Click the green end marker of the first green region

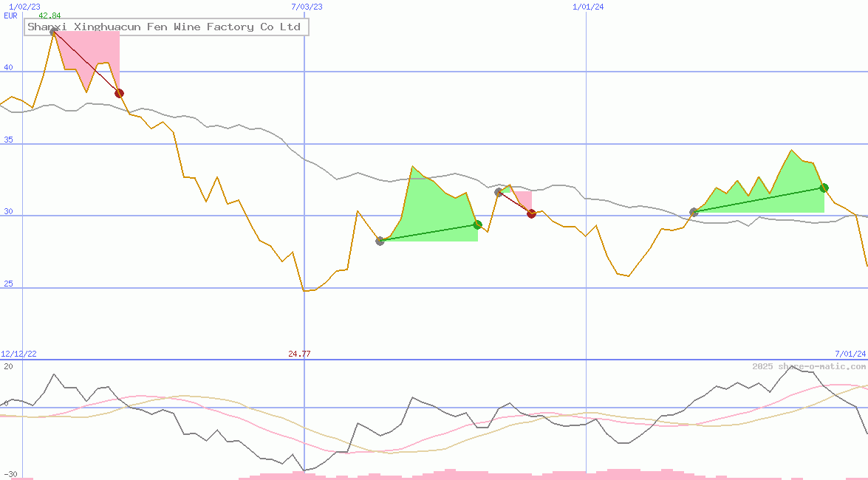pyautogui.click(x=477, y=224)
